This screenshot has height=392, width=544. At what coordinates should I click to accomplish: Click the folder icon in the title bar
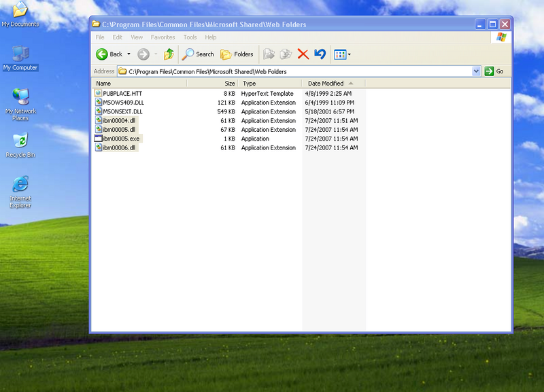tap(96, 24)
